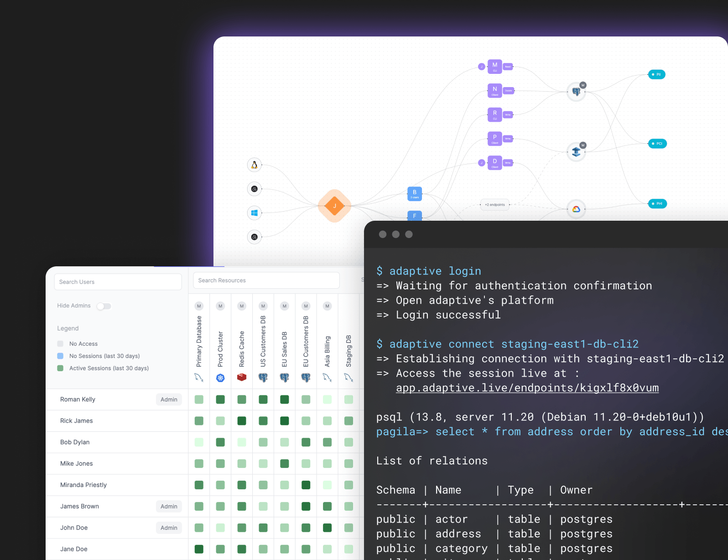Click the Redis icon under Redis Cache
728x560 pixels.
[x=242, y=377]
